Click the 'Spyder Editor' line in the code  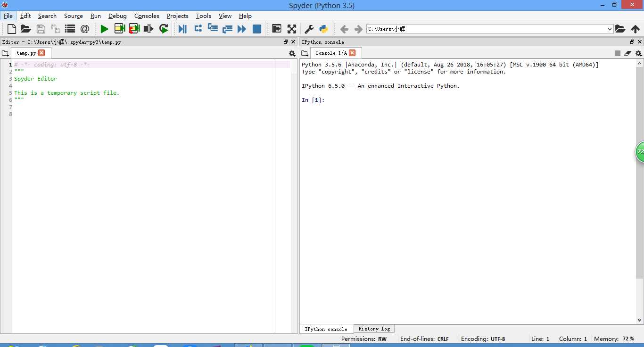point(35,79)
